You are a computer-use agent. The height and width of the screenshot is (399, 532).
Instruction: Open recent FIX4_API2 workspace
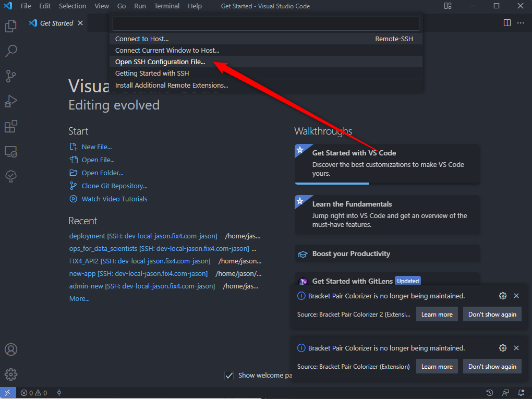(140, 261)
